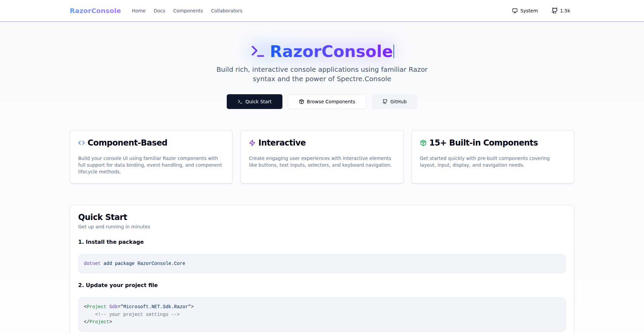644x333 pixels.
Task: Click the GitHub cat icon in the navbar
Action: pos(554,11)
